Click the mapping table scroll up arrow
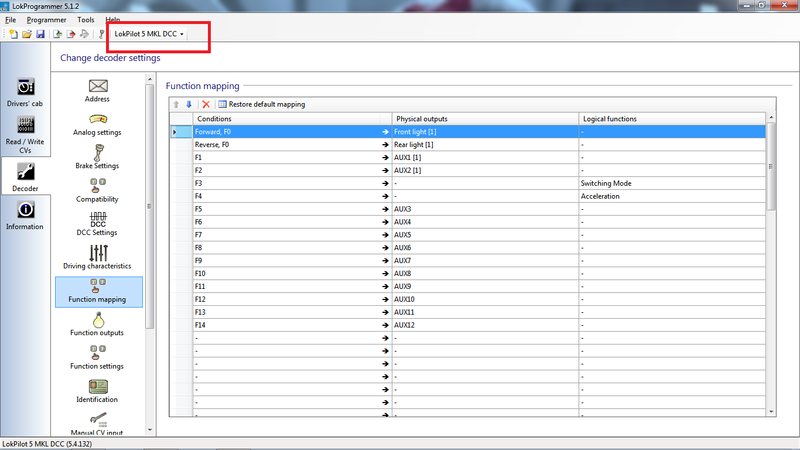 [x=771, y=117]
